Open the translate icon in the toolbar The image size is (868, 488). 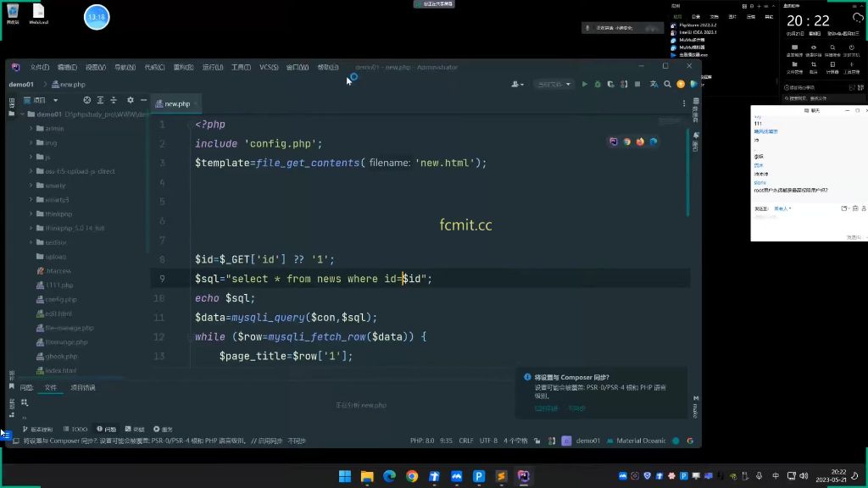654,84
